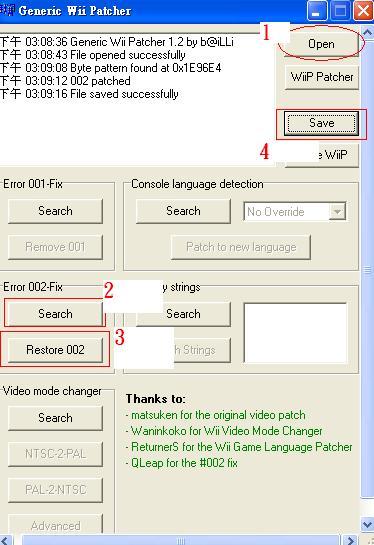
Task: Search for Error 001 pattern
Action: pyautogui.click(x=55, y=211)
